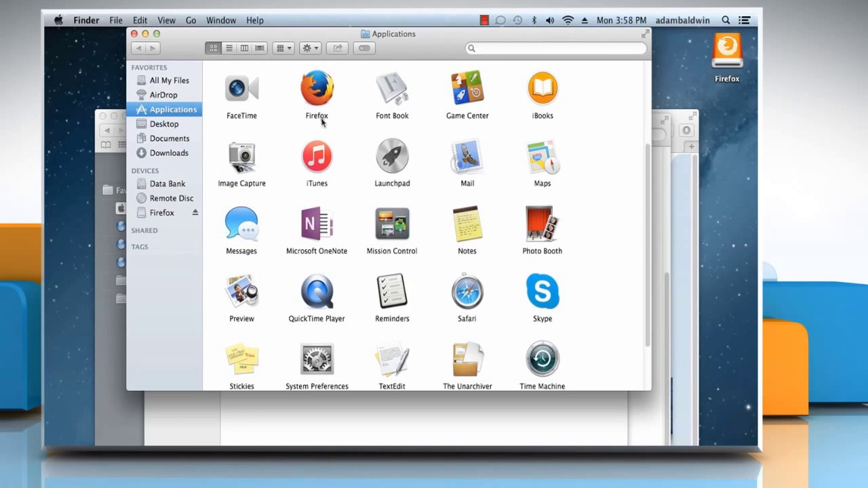Open Photo Booth application
This screenshot has width=868, height=488.
pos(542,224)
